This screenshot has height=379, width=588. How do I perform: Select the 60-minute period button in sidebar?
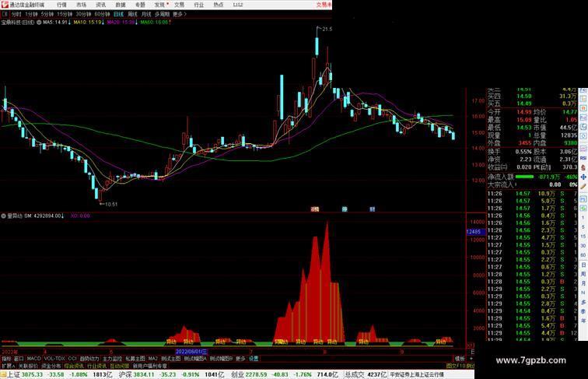point(583,255)
